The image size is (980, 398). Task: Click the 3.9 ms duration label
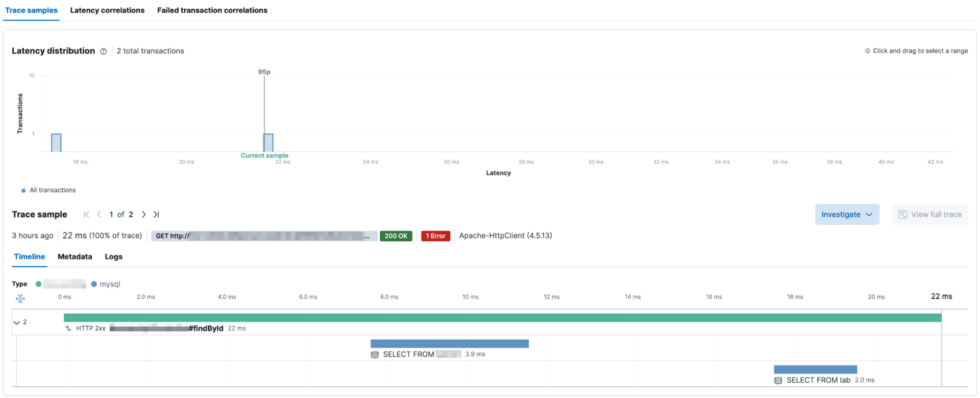[475, 354]
